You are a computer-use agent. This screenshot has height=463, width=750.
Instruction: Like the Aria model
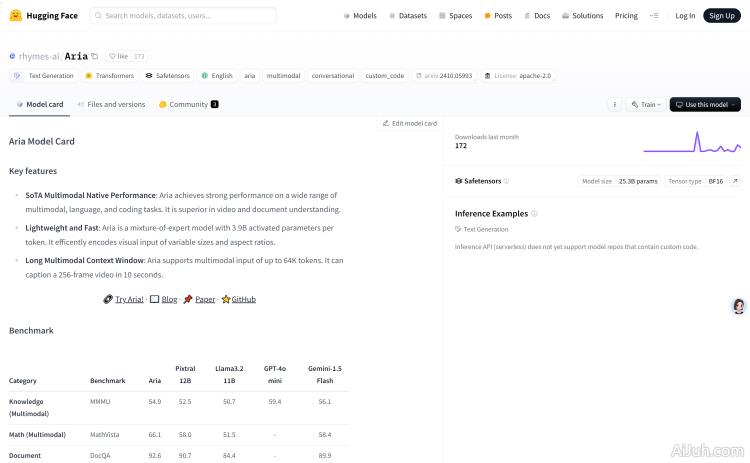point(118,56)
